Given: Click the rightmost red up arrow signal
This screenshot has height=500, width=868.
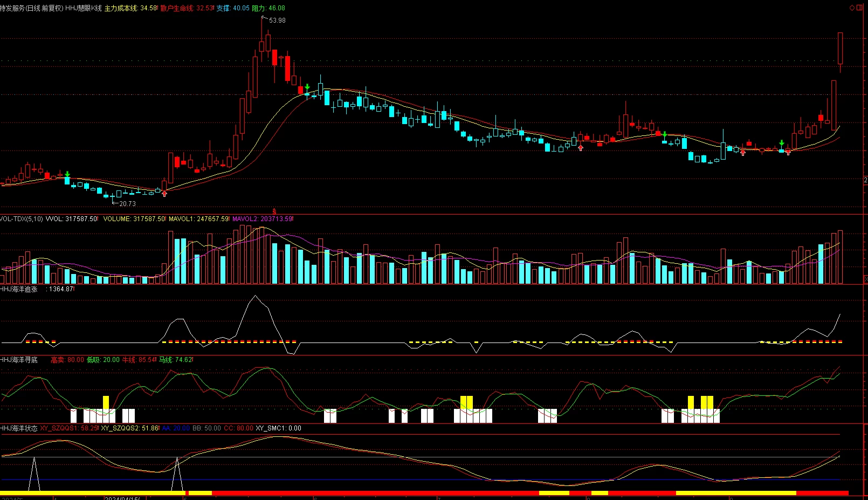Looking at the screenshot, I should click(788, 152).
